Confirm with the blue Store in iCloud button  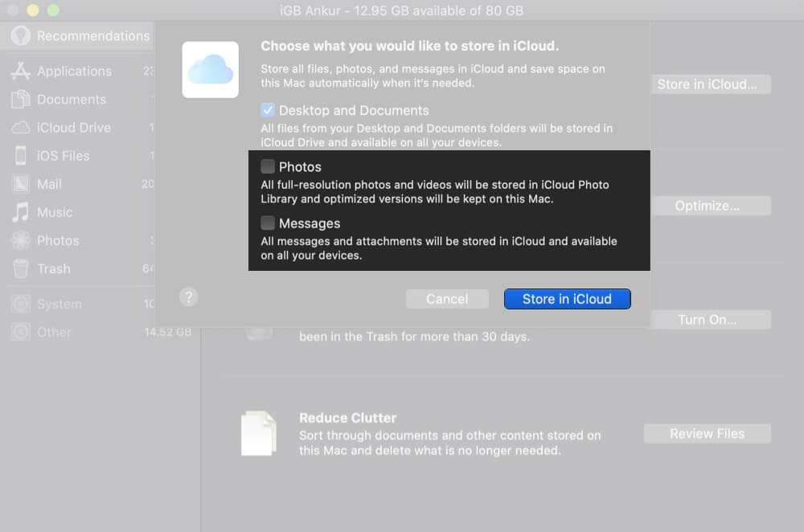pos(567,299)
